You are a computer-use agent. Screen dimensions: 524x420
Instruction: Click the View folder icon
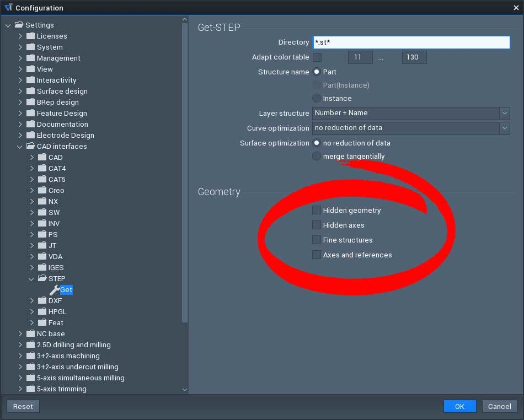tap(30, 69)
